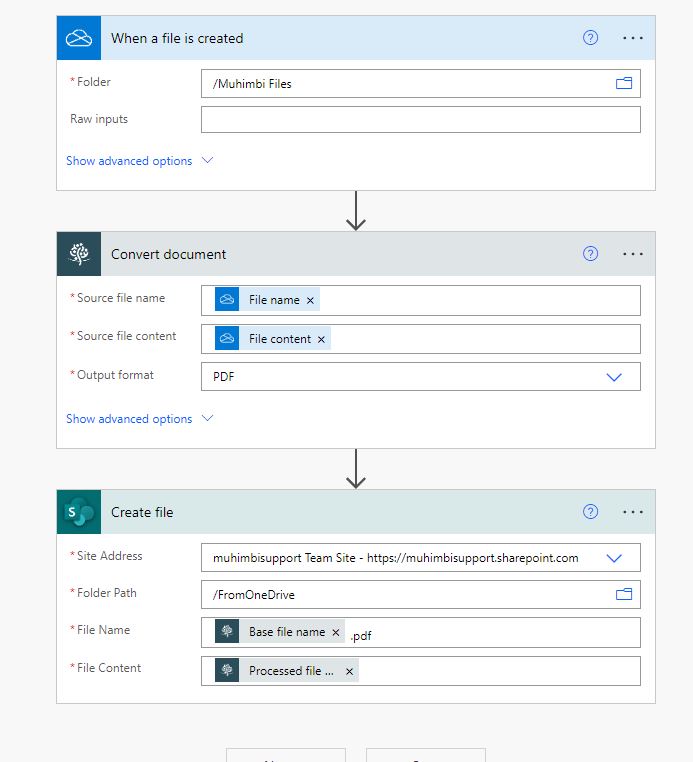
Task: Remove the Processed file content token
Action: tap(349, 671)
